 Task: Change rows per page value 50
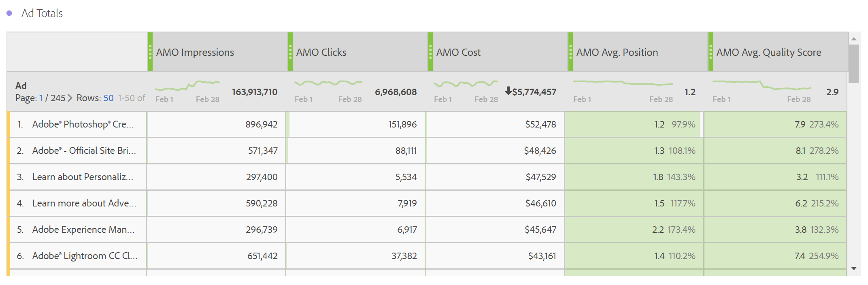pyautogui.click(x=108, y=98)
